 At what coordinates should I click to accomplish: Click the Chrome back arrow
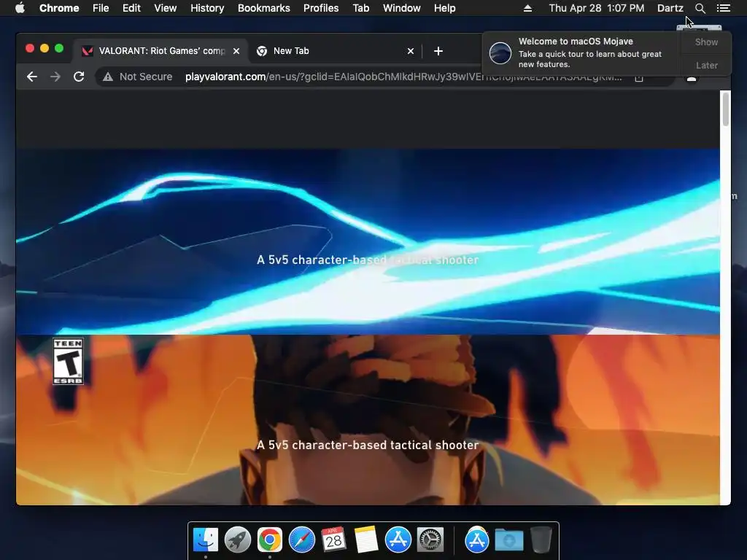pos(32,77)
